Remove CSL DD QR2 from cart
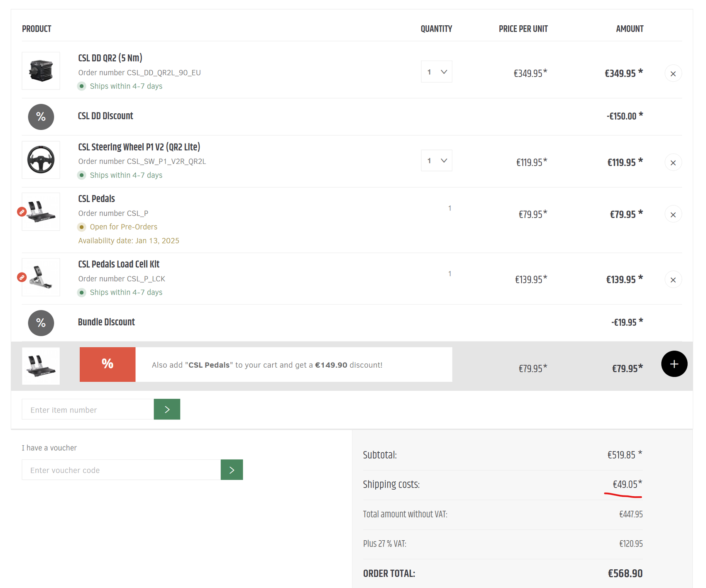The height and width of the screenshot is (588, 706). coord(673,73)
